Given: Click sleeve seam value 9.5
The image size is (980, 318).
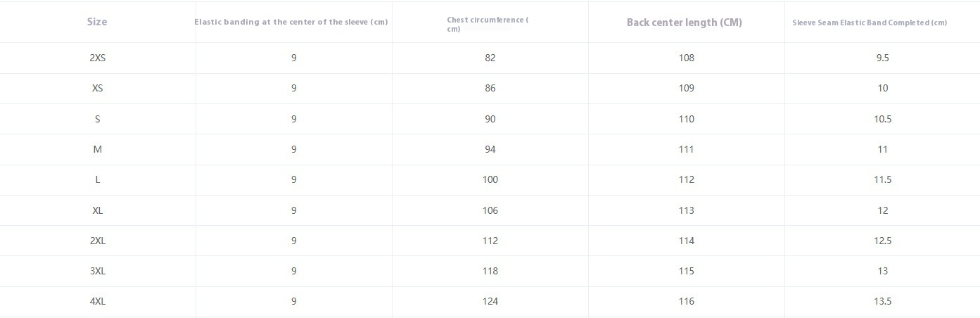Looking at the screenshot, I should tap(883, 58).
